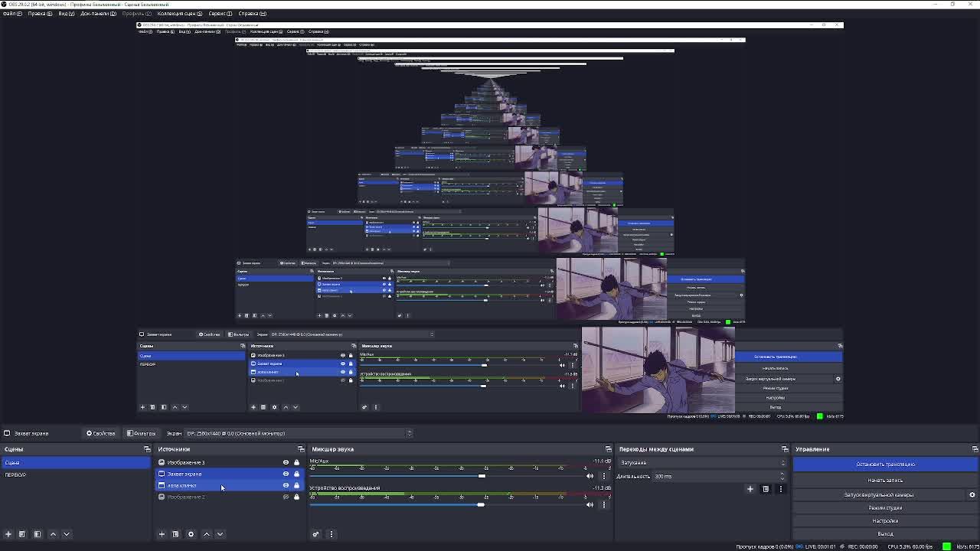This screenshot has width=980, height=551.
Task: Hide the Захват экрана source via eye
Action: click(286, 474)
